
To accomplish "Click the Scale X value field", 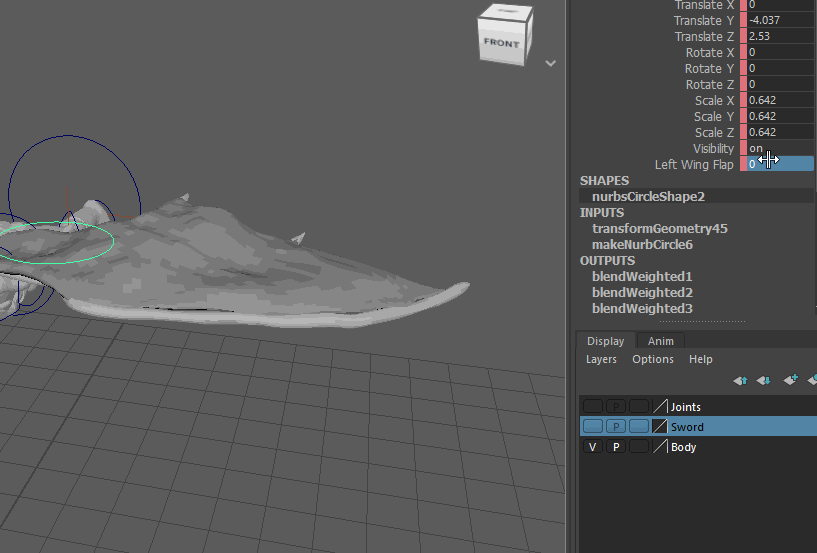I will click(780, 100).
